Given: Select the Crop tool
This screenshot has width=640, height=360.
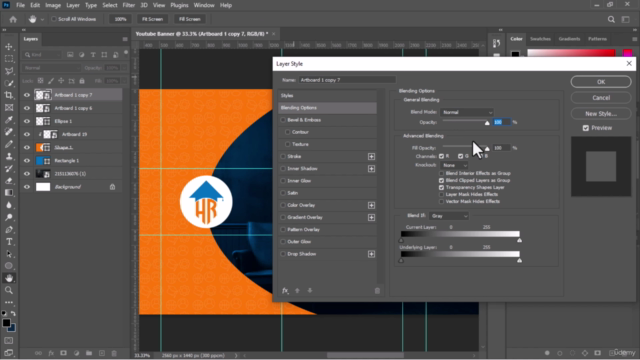Looking at the screenshot, I should (x=9, y=95).
